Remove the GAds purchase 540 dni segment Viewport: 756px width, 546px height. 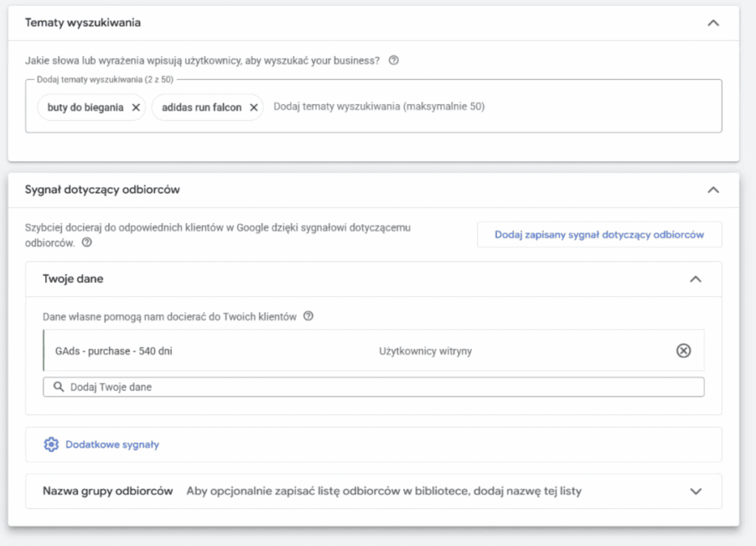pos(684,351)
